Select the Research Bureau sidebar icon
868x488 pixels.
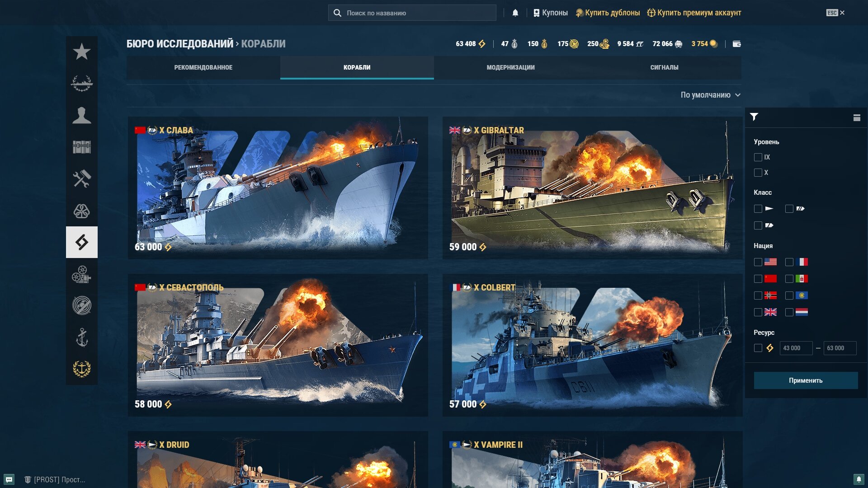click(x=82, y=242)
